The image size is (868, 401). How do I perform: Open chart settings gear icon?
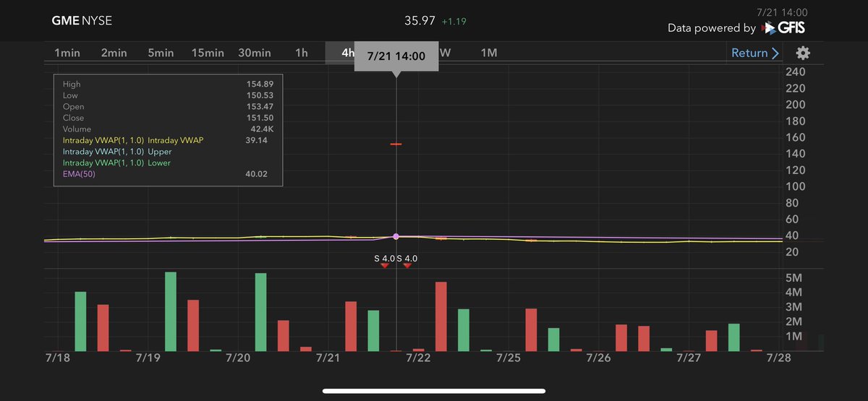coord(803,53)
